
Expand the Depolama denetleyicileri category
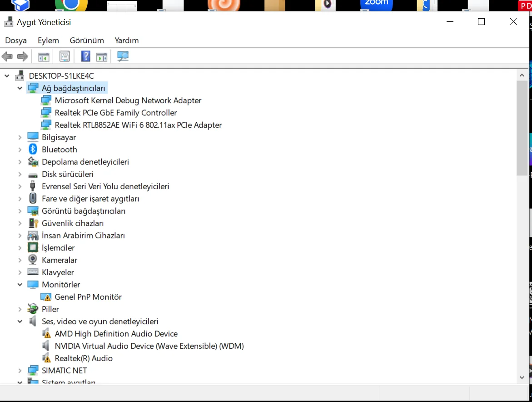(20, 162)
